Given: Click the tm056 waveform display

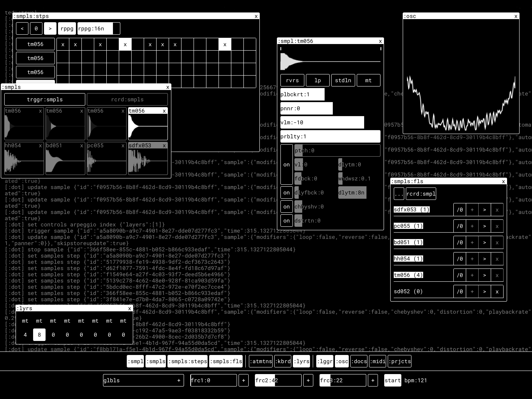Looking at the screenshot, I should click(330, 62).
